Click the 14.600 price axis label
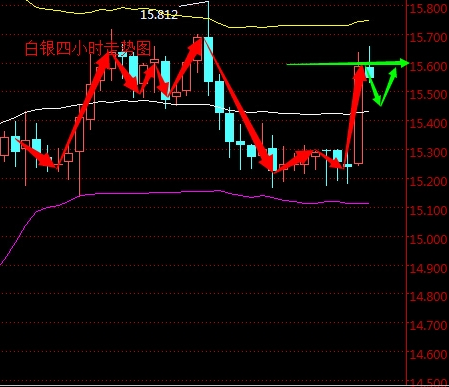Screen dimensions: 449x387 (x=428, y=354)
